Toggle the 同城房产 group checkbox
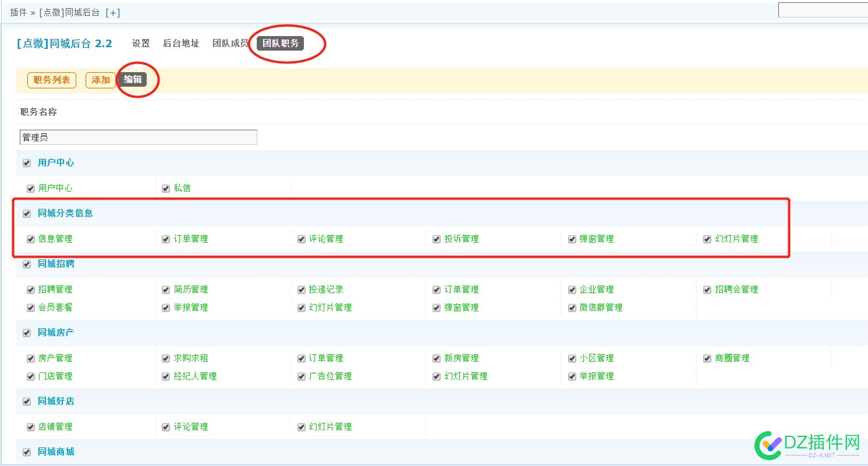 [27, 333]
